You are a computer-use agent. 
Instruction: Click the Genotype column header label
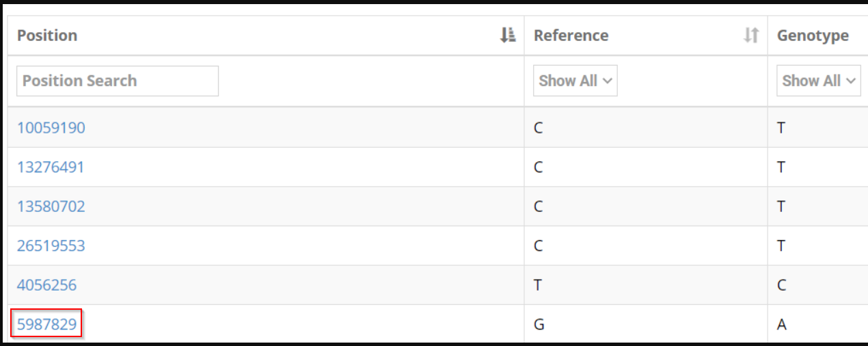pyautogui.click(x=813, y=36)
